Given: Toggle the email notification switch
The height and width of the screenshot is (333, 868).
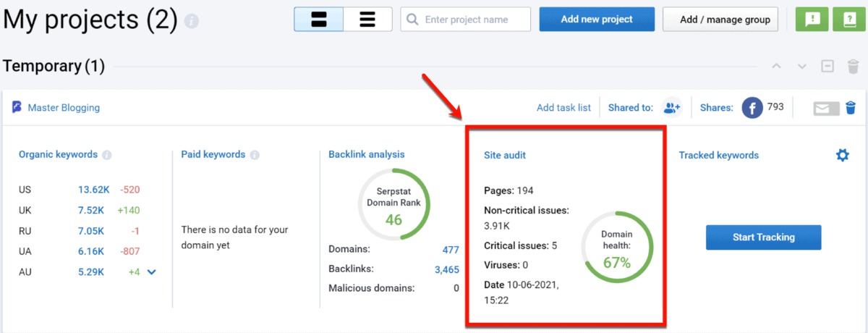Looking at the screenshot, I should coord(826,109).
